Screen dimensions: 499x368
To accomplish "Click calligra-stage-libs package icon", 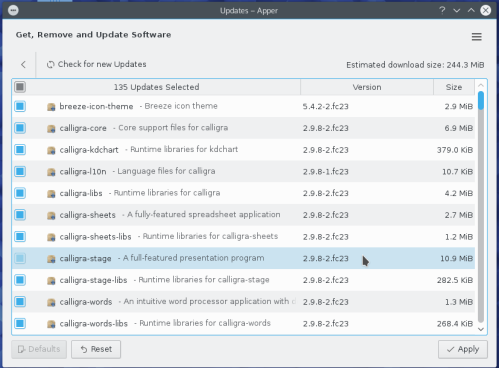I will coord(51,280).
